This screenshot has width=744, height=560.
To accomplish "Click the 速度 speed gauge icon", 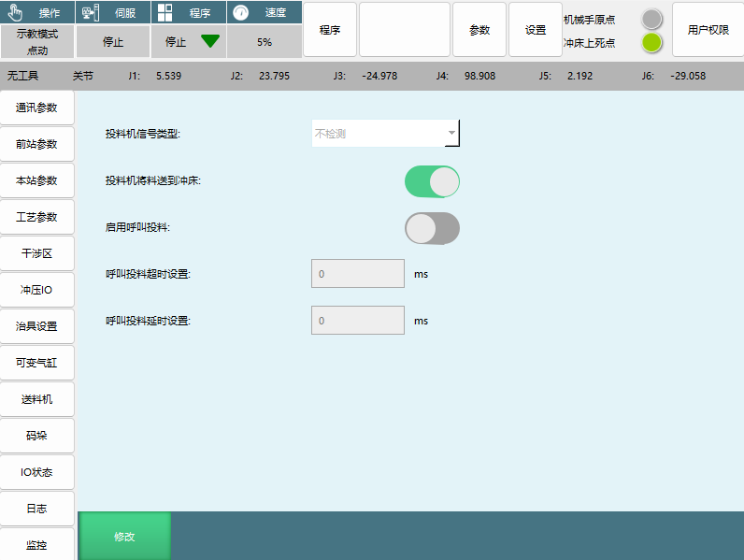I will click(x=241, y=13).
